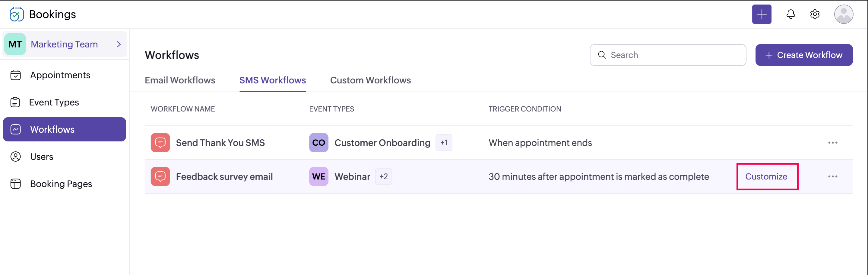Open the notifications bell
Viewport: 868px width, 275px height.
790,14
